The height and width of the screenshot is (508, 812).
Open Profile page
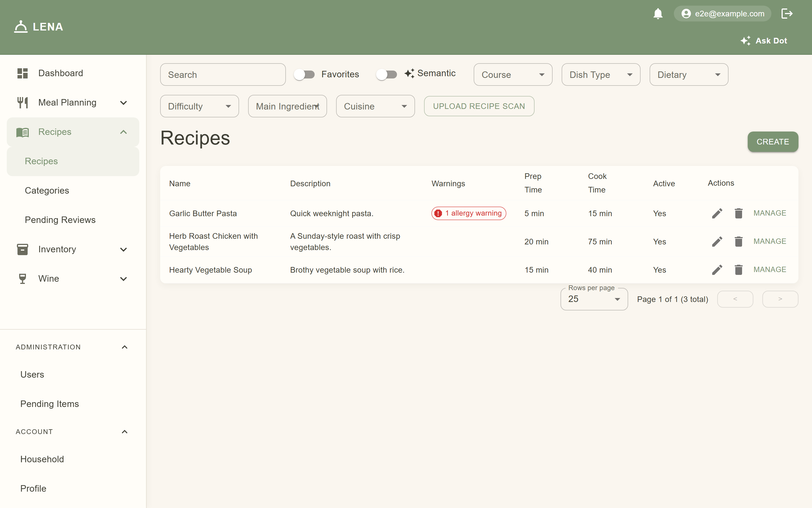click(73, 489)
